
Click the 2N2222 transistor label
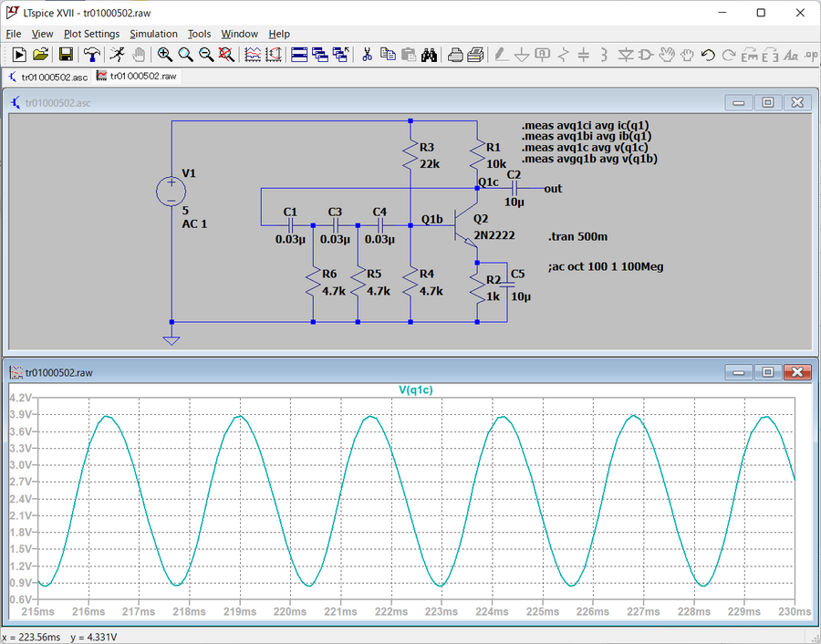[x=494, y=234]
